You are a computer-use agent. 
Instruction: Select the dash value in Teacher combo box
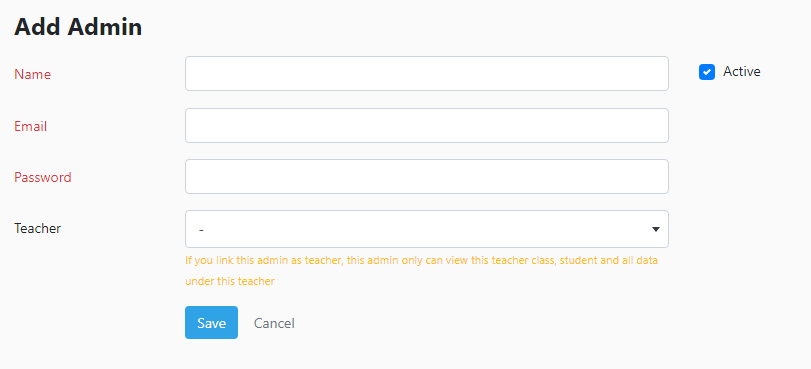201,229
